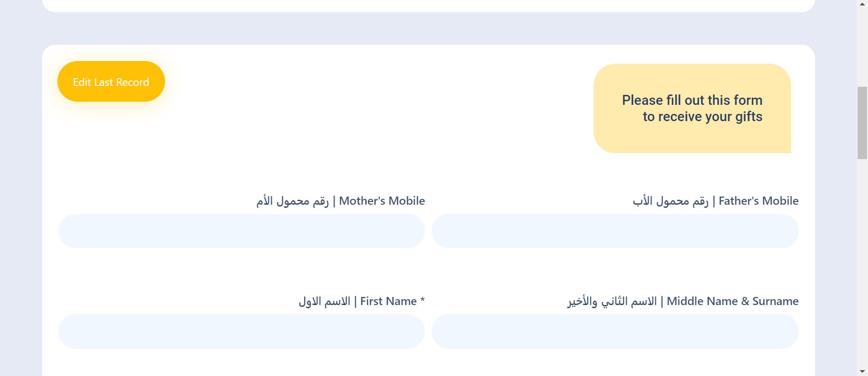Focus the Mother's Mobile input field
This screenshot has height=376, width=868.
[x=241, y=231]
